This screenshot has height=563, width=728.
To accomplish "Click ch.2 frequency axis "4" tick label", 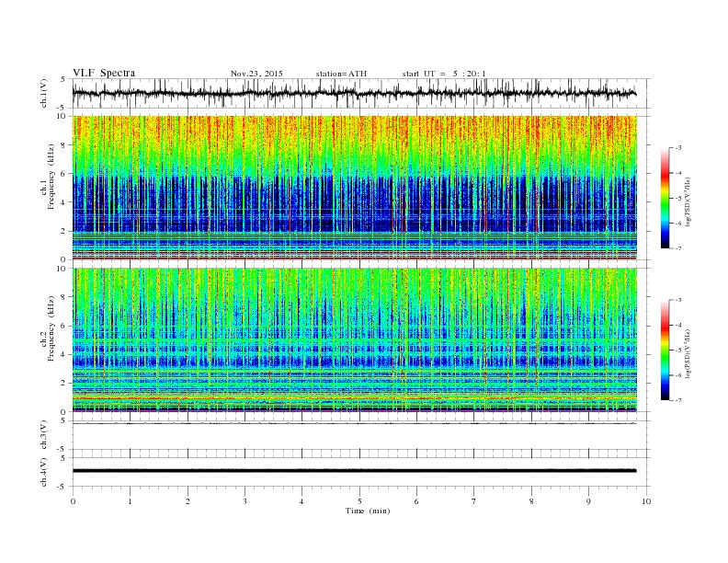I will click(64, 354).
